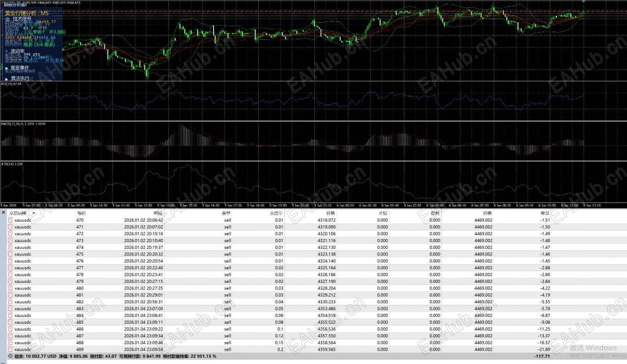The image size is (627, 364).
Task: Click the order icon for ticket 488
Action: pyautogui.click(x=10, y=343)
